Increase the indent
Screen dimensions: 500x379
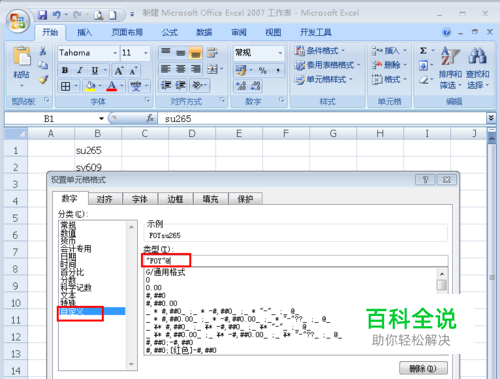(181, 85)
